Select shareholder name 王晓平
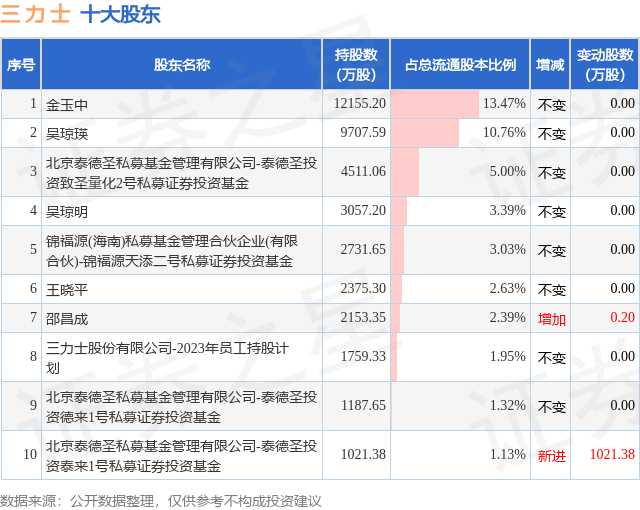Image resolution: width=640 pixels, height=510 pixels. tap(67, 290)
